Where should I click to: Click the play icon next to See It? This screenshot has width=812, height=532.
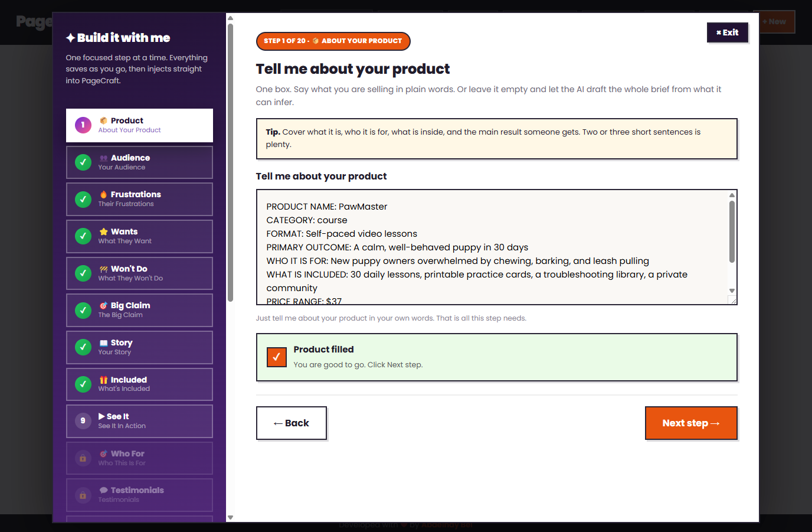(x=102, y=416)
